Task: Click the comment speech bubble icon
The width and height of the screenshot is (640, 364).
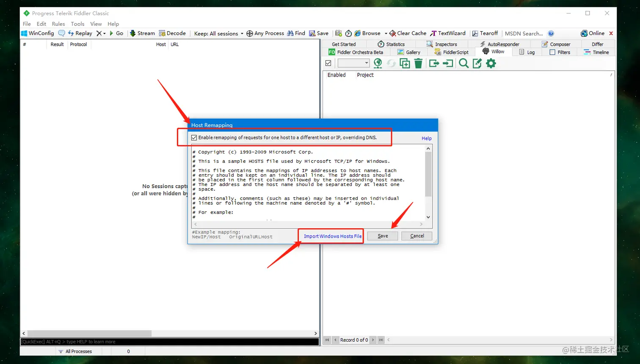Action: (x=62, y=33)
